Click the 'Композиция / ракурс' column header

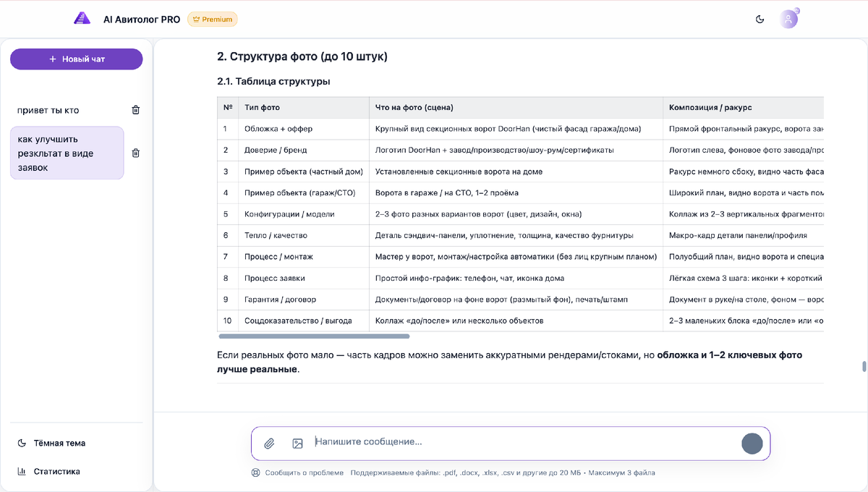(744, 108)
